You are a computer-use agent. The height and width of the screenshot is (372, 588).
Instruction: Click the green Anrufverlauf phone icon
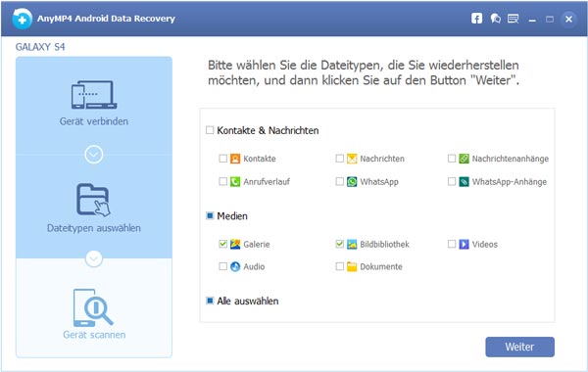click(235, 182)
